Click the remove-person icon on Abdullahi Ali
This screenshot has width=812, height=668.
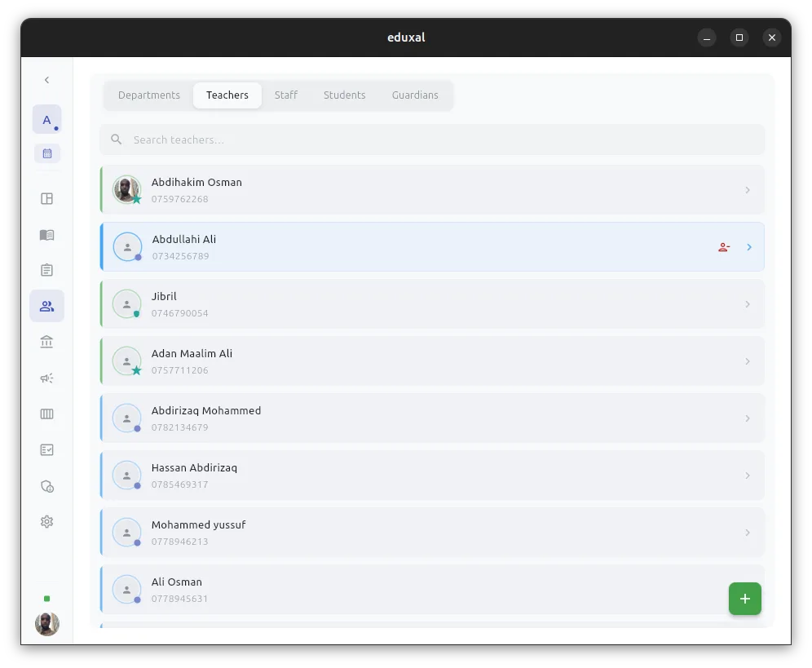(x=723, y=247)
